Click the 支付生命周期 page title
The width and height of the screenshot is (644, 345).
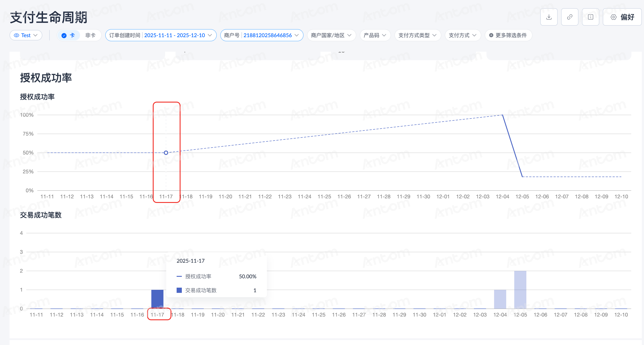point(49,17)
